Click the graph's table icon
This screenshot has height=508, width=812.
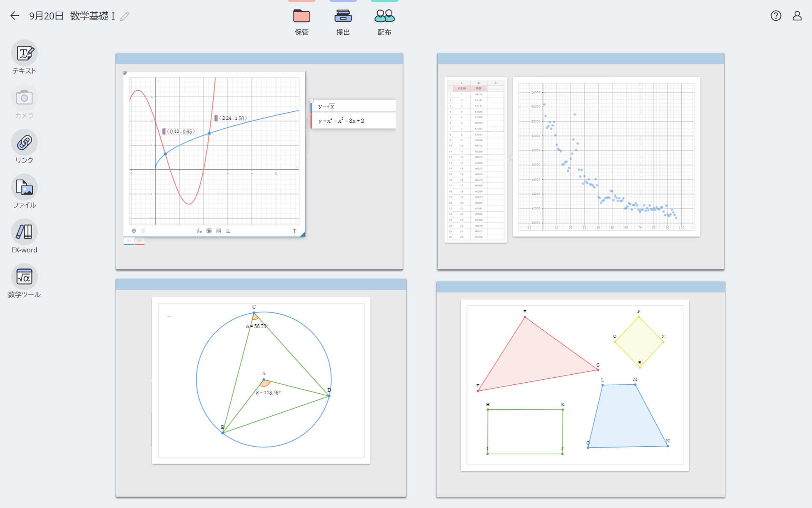click(209, 231)
